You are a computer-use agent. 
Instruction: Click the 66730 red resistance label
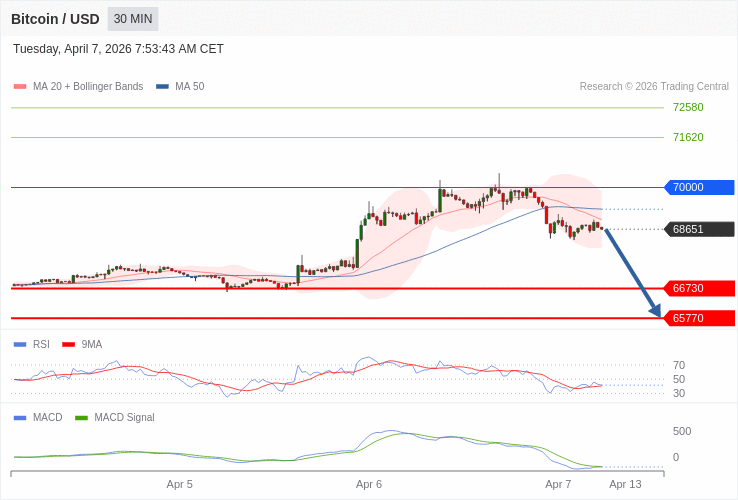699,288
